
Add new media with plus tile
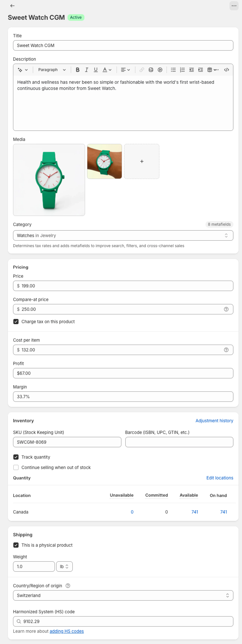pyautogui.click(x=142, y=161)
